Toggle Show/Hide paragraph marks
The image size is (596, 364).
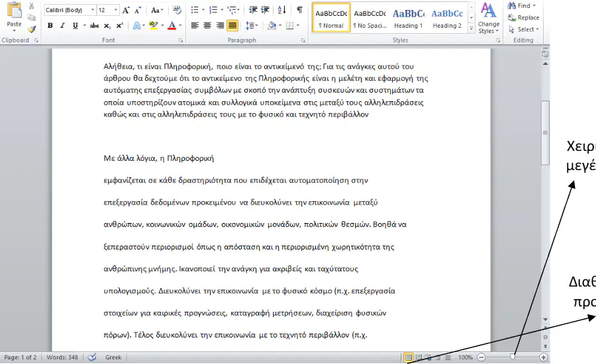[299, 10]
